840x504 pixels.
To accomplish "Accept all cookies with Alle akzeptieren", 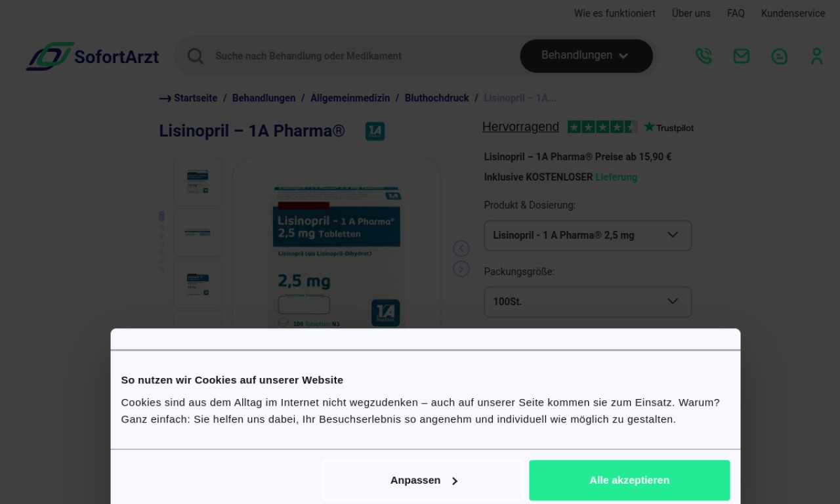I will coord(629,480).
